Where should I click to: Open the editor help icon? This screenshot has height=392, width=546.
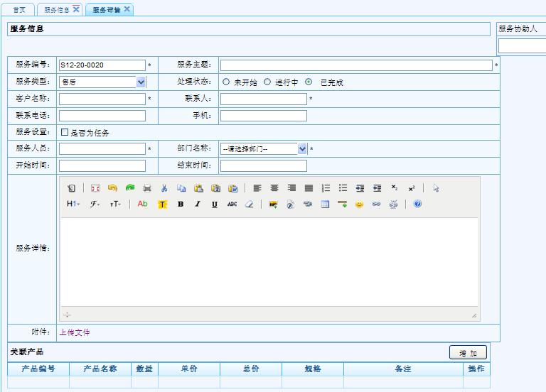point(417,205)
